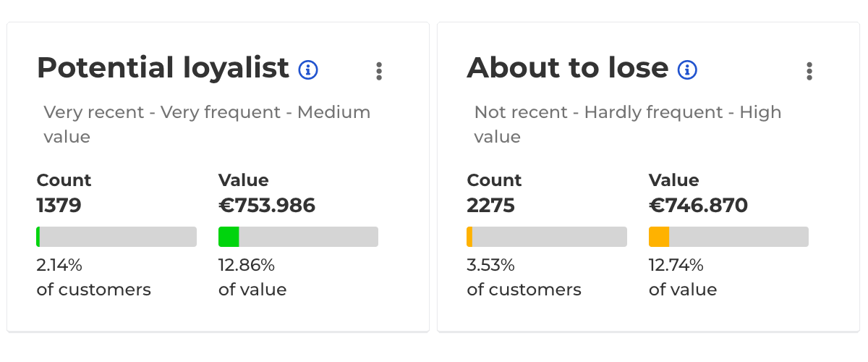Image resolution: width=868 pixels, height=362 pixels.
Task: Select the €753.986 value figure
Action: click(x=267, y=206)
